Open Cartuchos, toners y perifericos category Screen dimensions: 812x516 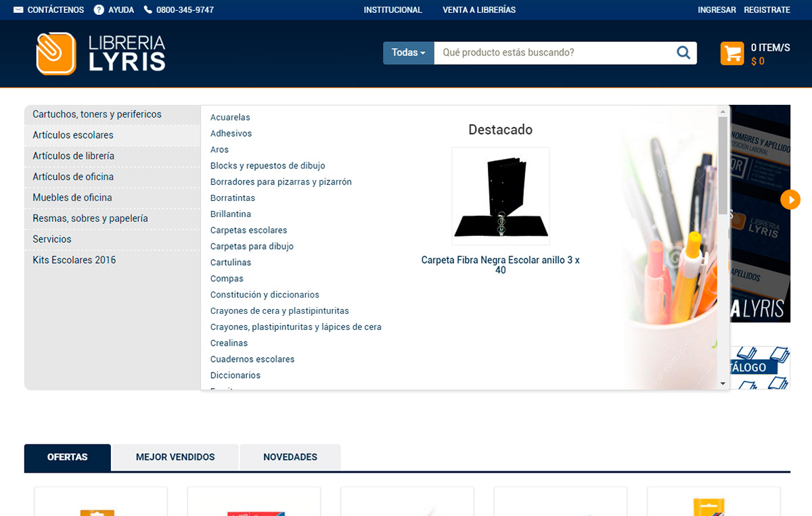click(x=97, y=114)
